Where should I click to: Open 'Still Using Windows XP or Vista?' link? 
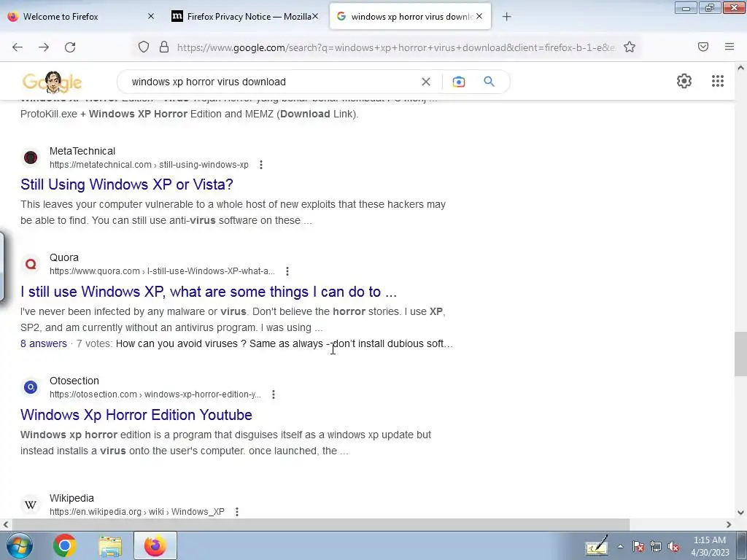pos(127,184)
